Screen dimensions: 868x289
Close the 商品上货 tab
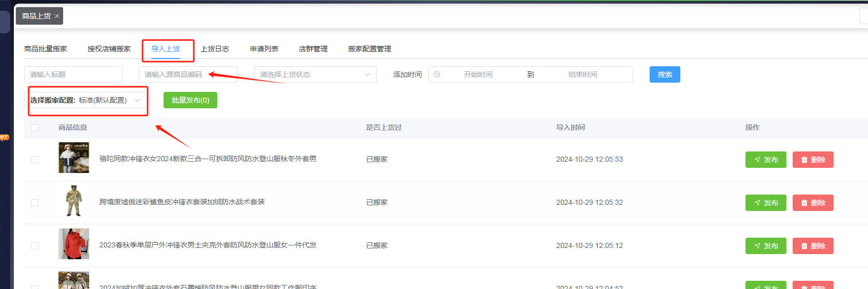tap(57, 16)
